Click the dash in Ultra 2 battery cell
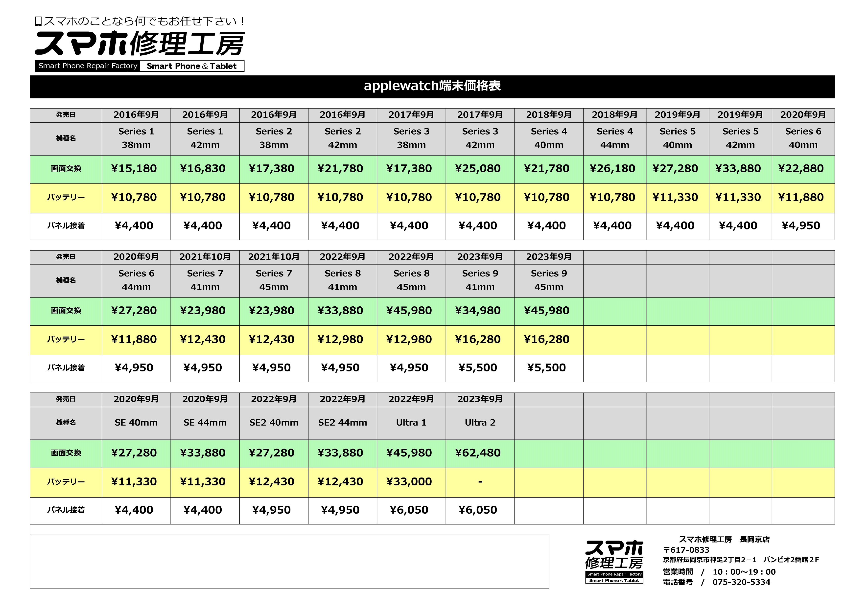The image size is (868, 613). (x=480, y=482)
